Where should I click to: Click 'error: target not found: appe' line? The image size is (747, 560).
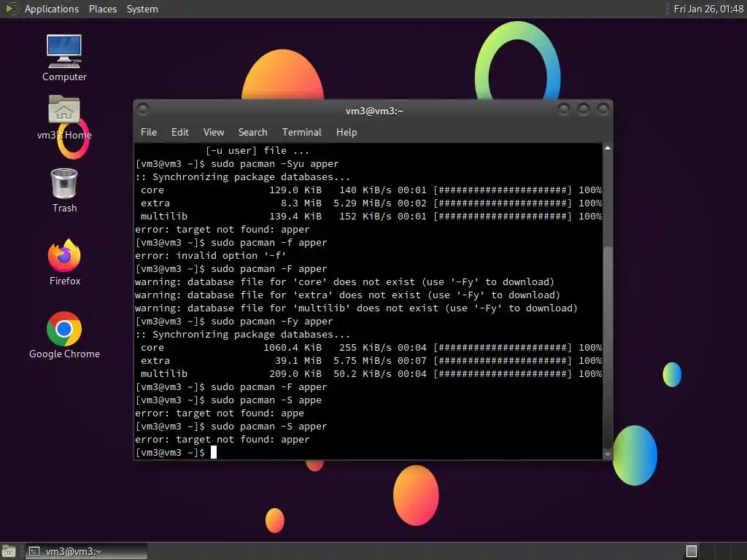coord(219,413)
